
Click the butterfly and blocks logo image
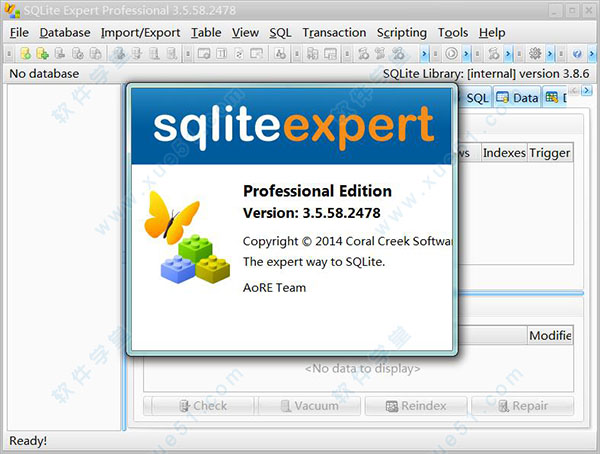(187, 237)
